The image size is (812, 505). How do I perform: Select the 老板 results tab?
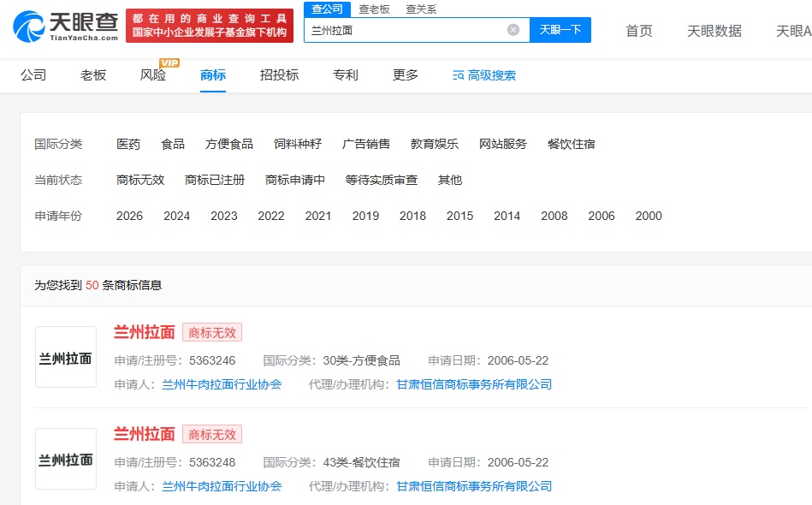[93, 75]
